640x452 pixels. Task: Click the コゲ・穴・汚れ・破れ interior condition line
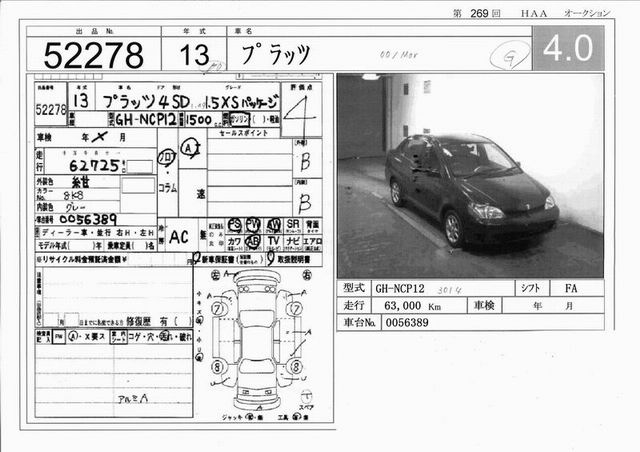(x=160, y=337)
